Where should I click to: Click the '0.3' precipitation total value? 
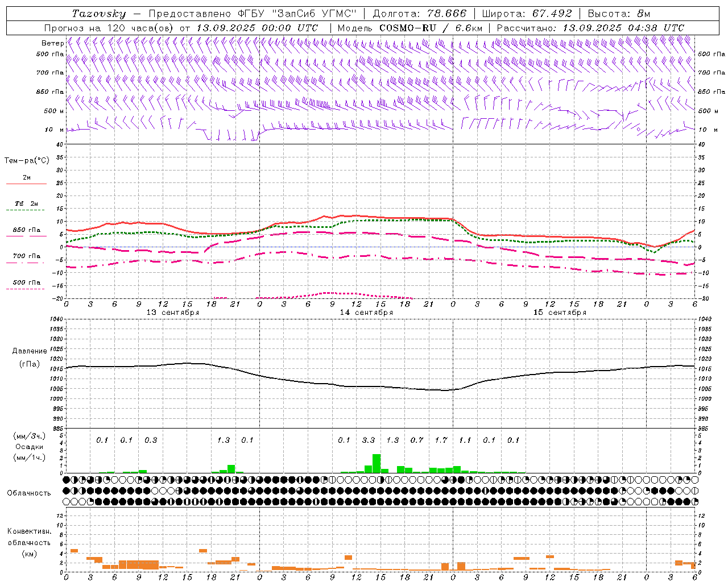tap(151, 440)
